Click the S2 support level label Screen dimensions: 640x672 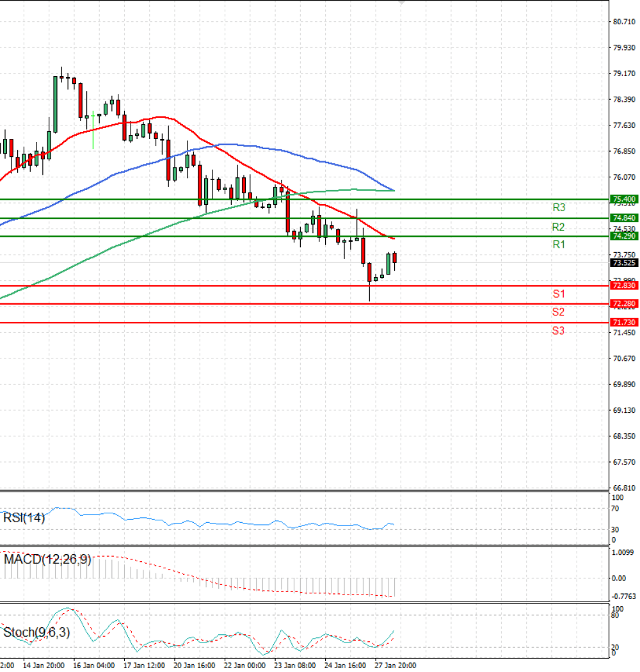coord(558,312)
